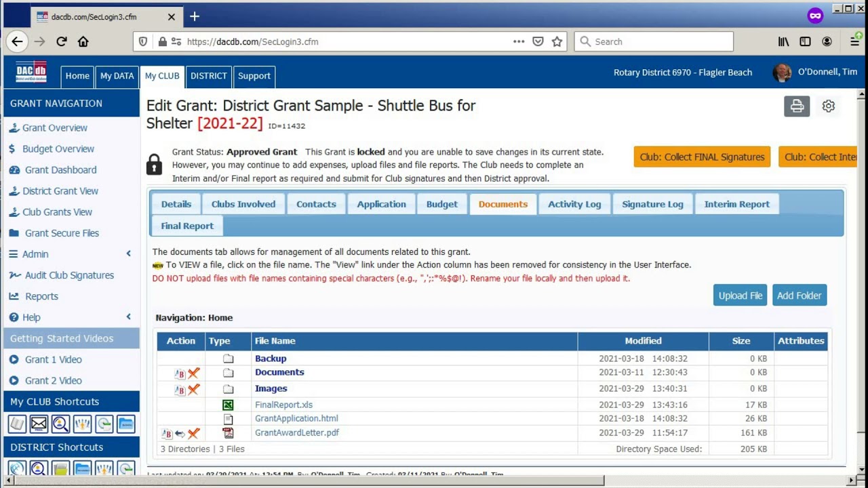Open the Home navigation tab
Image resolution: width=868 pixels, height=488 pixels.
tap(77, 76)
